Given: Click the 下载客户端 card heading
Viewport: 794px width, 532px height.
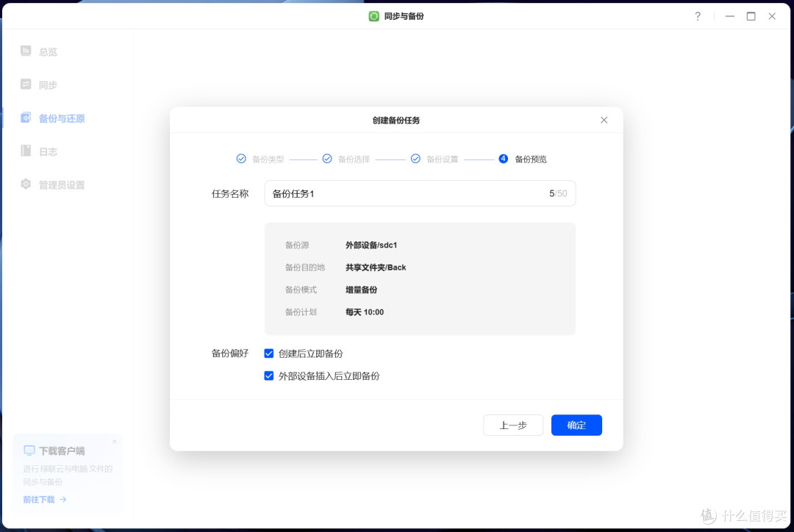Looking at the screenshot, I should click(62, 450).
